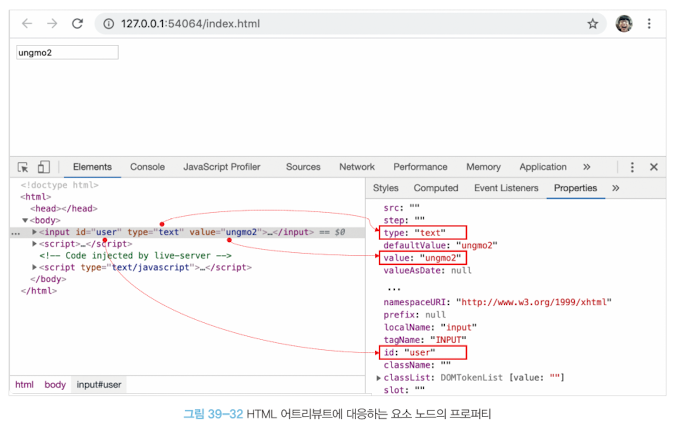The image size is (677, 433).
Task: Click the slot property row
Action: point(404,390)
